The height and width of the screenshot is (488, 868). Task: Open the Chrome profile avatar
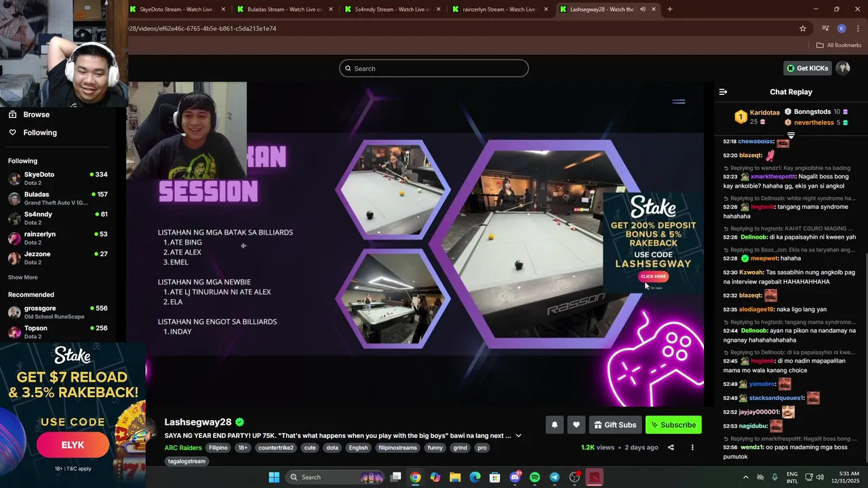pyautogui.click(x=842, y=28)
